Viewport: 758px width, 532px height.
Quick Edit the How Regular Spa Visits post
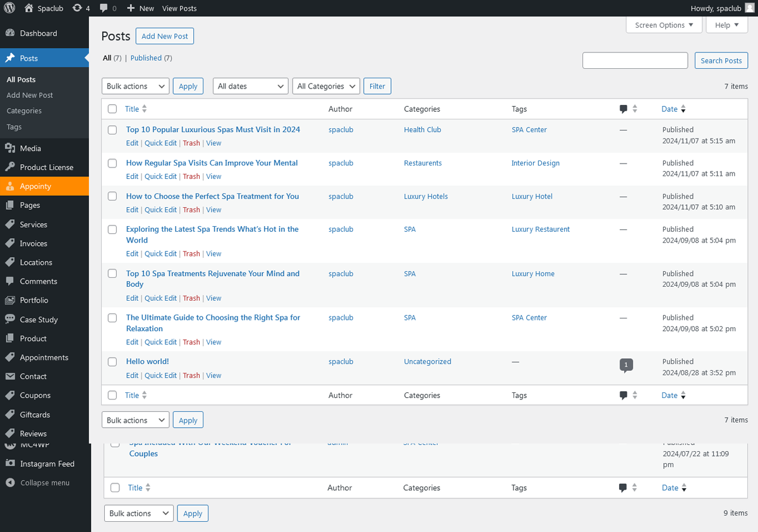[160, 177]
